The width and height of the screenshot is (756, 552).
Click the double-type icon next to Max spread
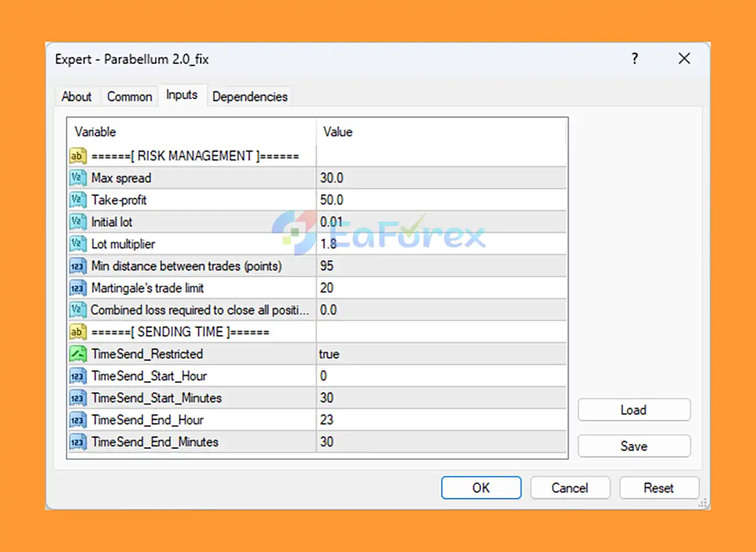78,178
